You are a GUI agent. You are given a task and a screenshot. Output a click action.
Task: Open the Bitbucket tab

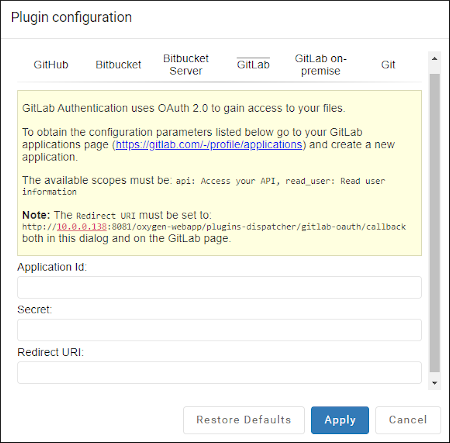[x=118, y=65]
